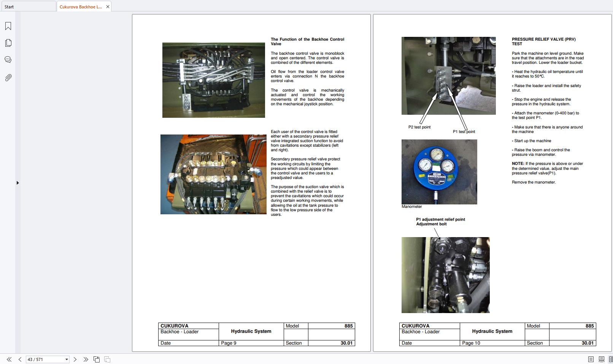Close the Cukurova Backhoe document tab
Viewport: 613px width, 364px height.
(x=108, y=7)
